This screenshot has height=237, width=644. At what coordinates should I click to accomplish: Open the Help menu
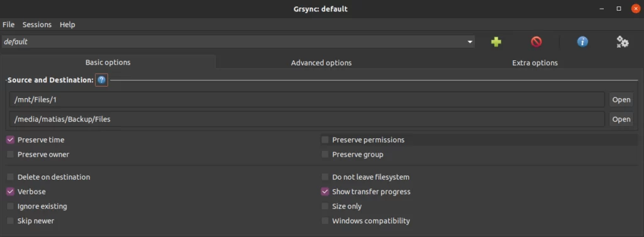click(67, 25)
